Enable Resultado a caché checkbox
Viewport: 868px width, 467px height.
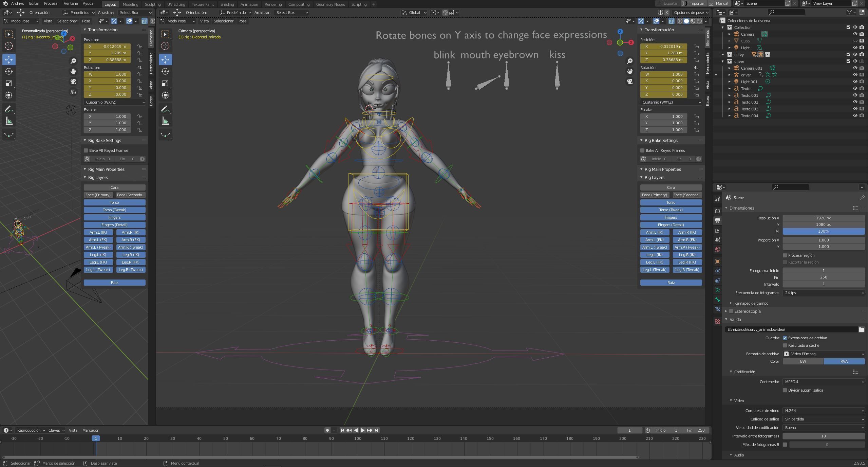click(785, 345)
